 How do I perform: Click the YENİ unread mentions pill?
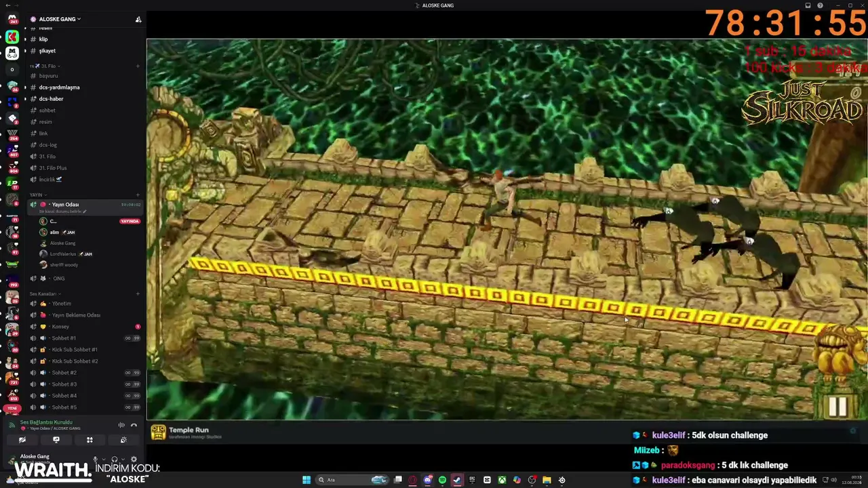click(12, 409)
